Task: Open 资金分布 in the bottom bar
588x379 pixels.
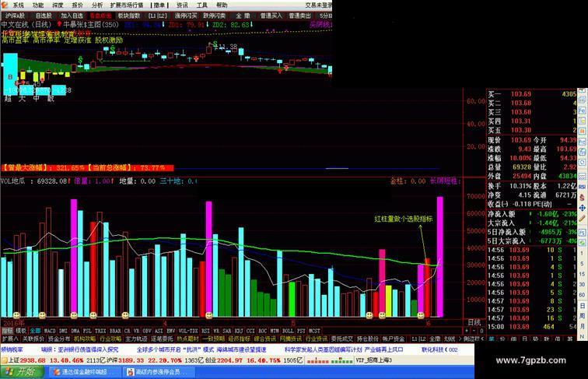Action: [x=59, y=339]
